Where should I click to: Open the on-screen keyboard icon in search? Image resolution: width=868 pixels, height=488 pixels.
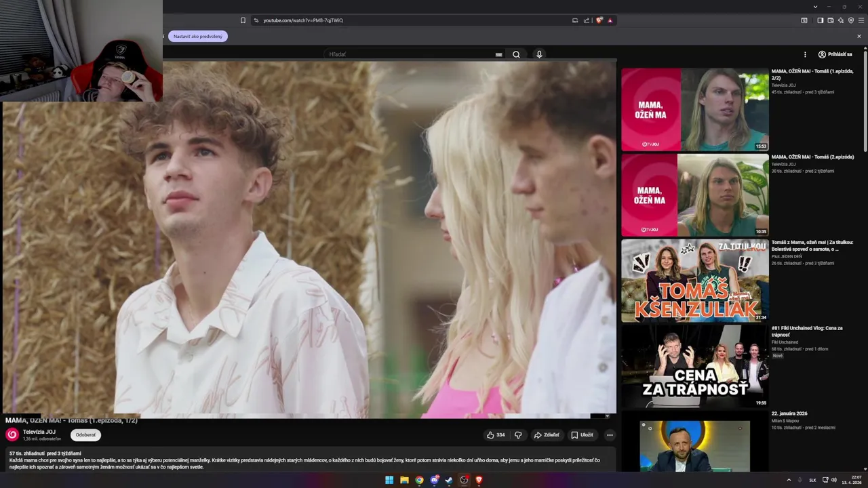499,54
